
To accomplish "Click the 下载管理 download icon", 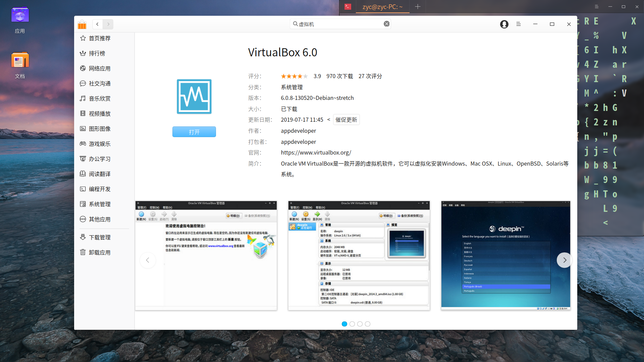I will pos(83,237).
